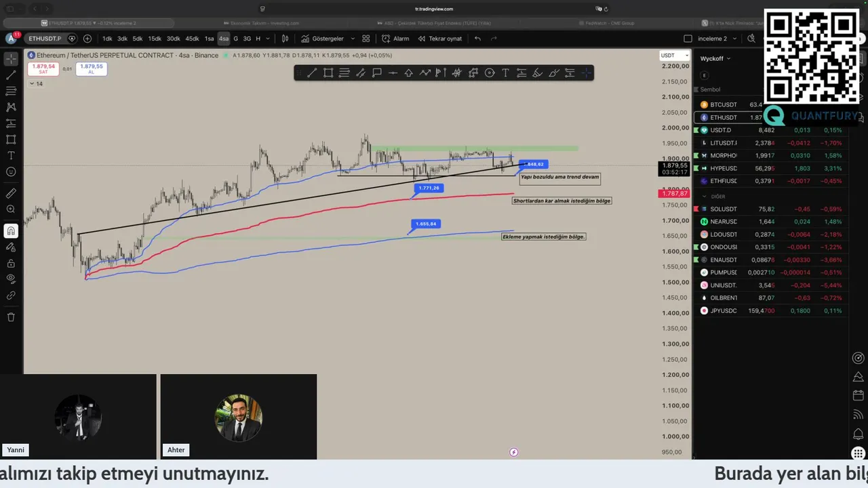The width and height of the screenshot is (868, 488).
Task: Select the text tool in left sidebar
Action: [x=11, y=156]
